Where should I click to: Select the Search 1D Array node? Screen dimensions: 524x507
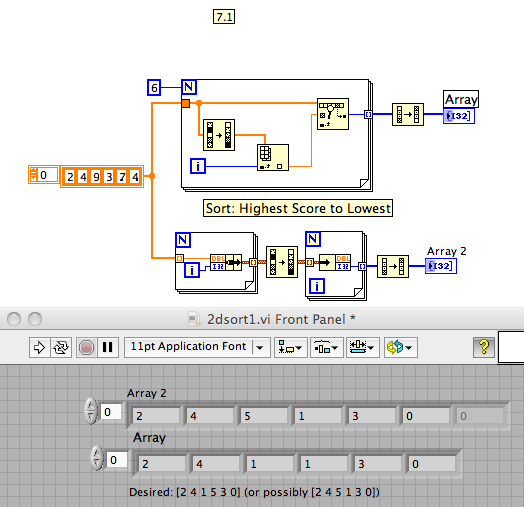(333, 114)
